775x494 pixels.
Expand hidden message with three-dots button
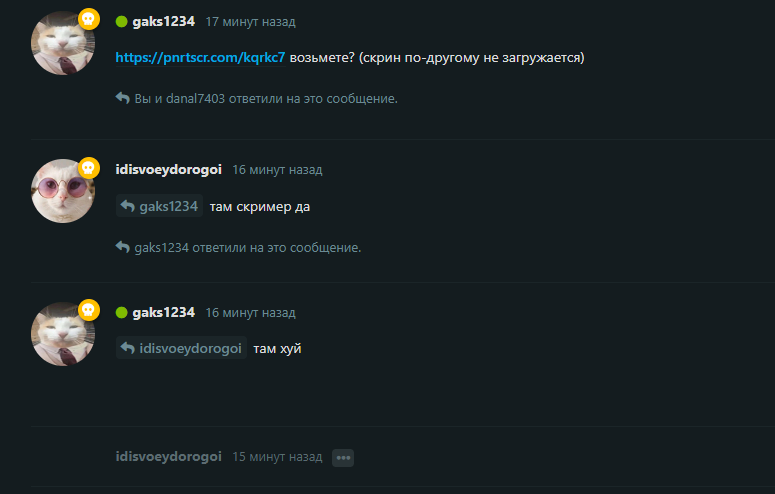(x=343, y=457)
